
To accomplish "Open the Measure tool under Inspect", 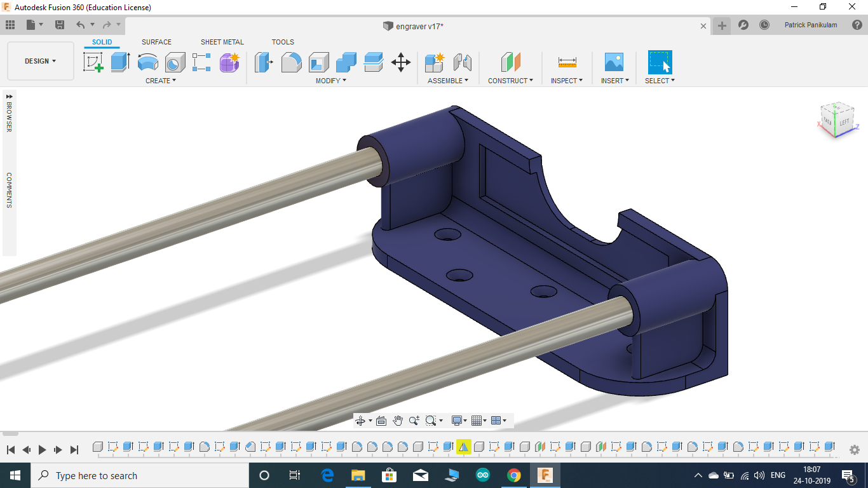I will tap(566, 61).
